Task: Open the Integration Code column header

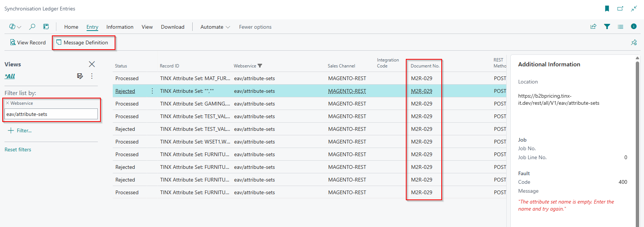Action: (388, 63)
